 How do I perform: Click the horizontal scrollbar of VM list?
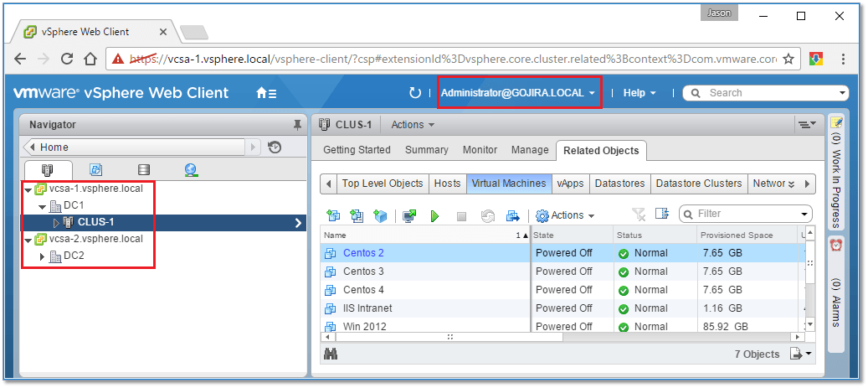[450, 336]
